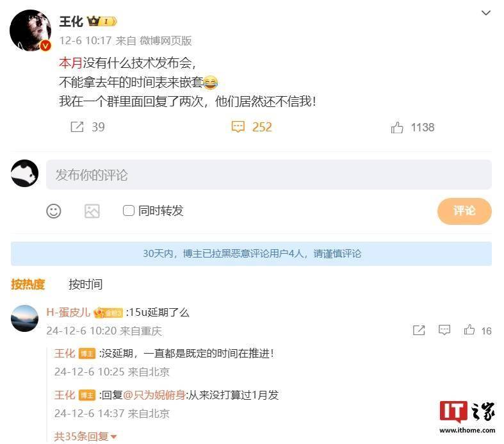Like H-蛋皮儿's comment with 16 likes
This screenshot has width=504, height=444.
(469, 330)
